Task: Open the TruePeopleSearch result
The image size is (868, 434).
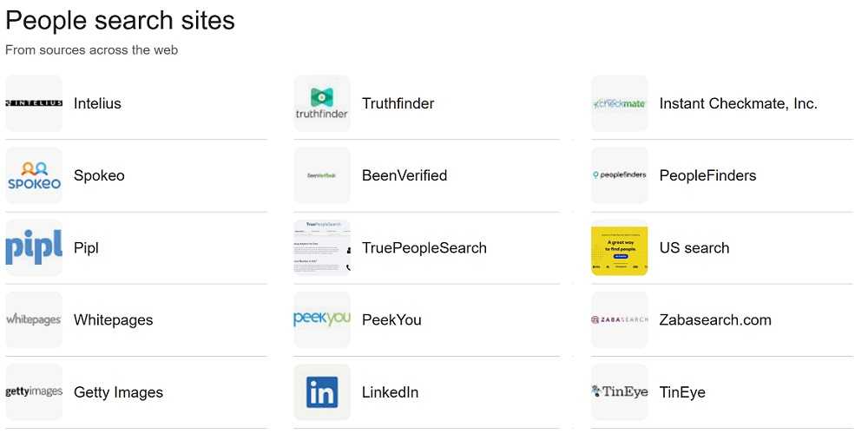Action: (x=424, y=248)
